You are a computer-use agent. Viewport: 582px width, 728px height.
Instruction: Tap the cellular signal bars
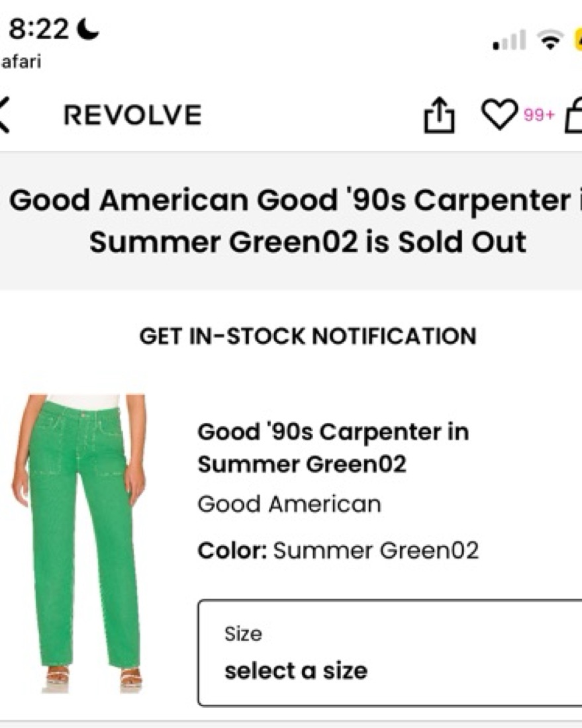[x=510, y=40]
